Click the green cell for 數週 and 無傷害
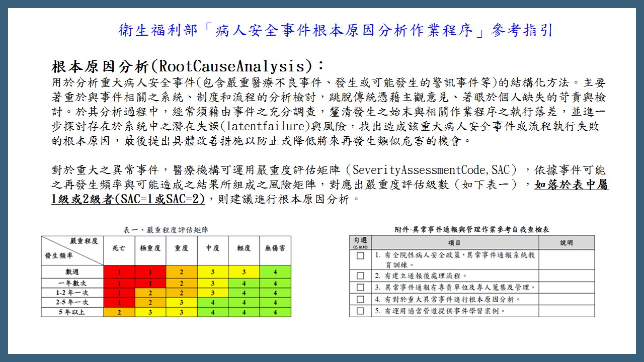The height and width of the screenshot is (362, 644). click(x=275, y=272)
